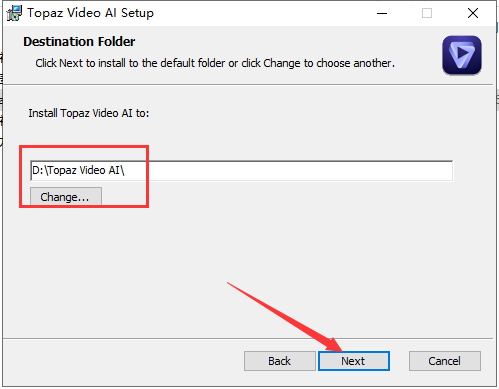This screenshot has height=389, width=499.
Task: Click the 'Topaz Video AI Setup' window title
Action: coord(90,13)
